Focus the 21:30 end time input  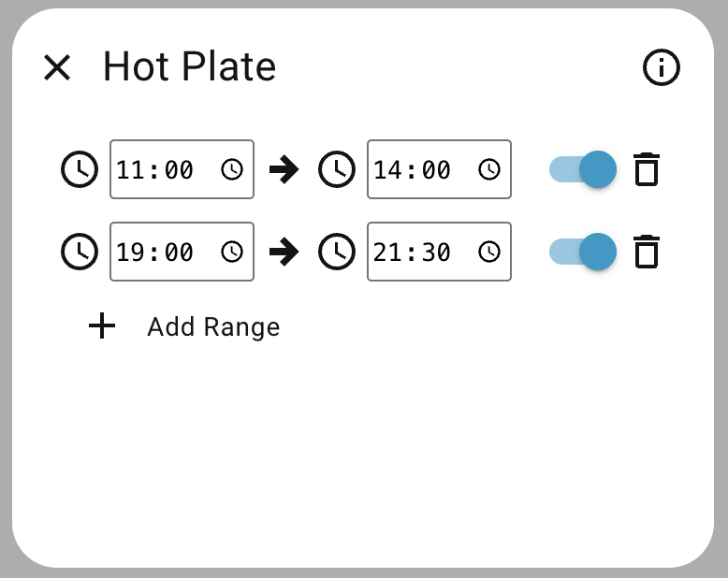[413, 252]
